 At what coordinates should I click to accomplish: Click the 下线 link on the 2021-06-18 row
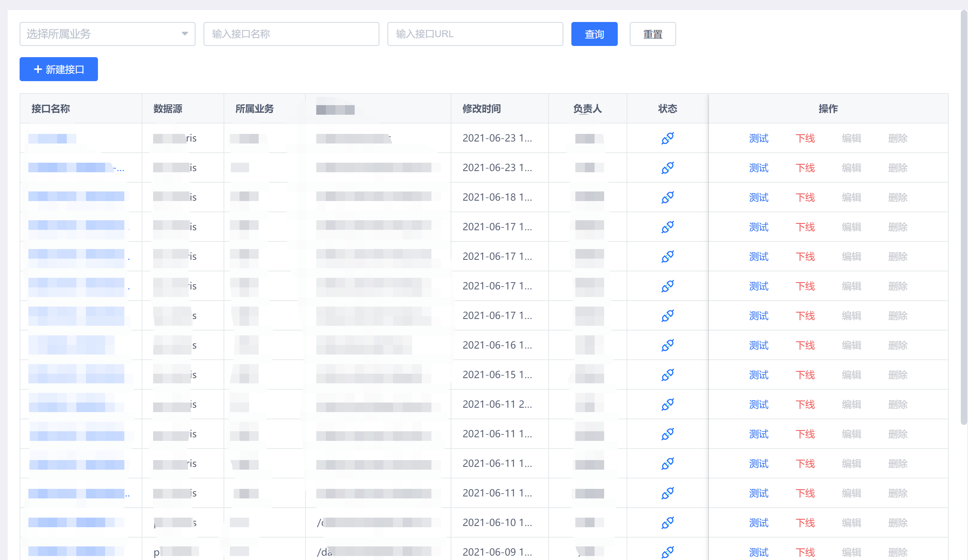805,197
